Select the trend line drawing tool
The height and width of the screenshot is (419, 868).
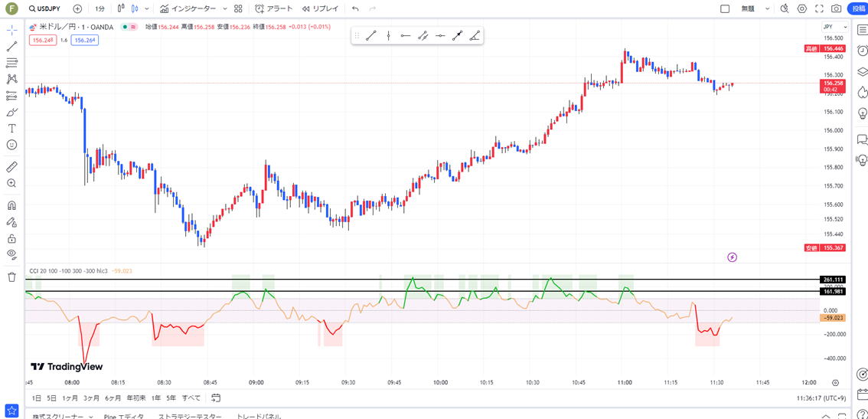click(11, 46)
